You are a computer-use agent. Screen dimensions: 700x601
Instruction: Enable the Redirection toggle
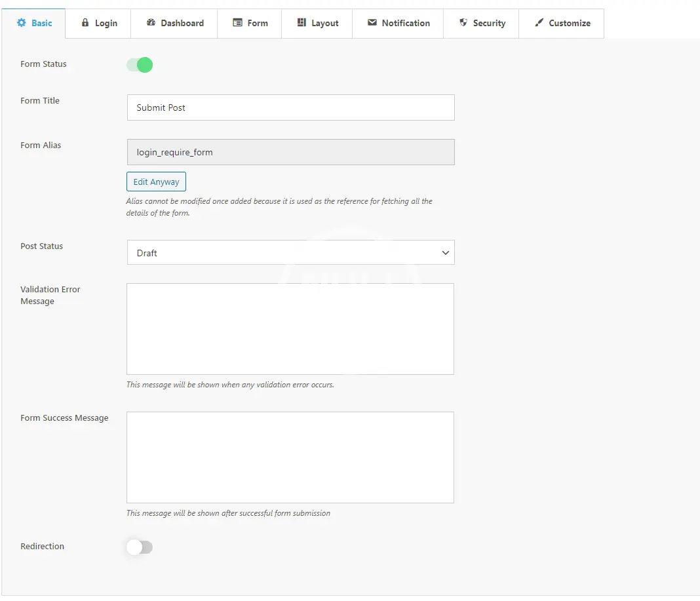click(x=140, y=547)
